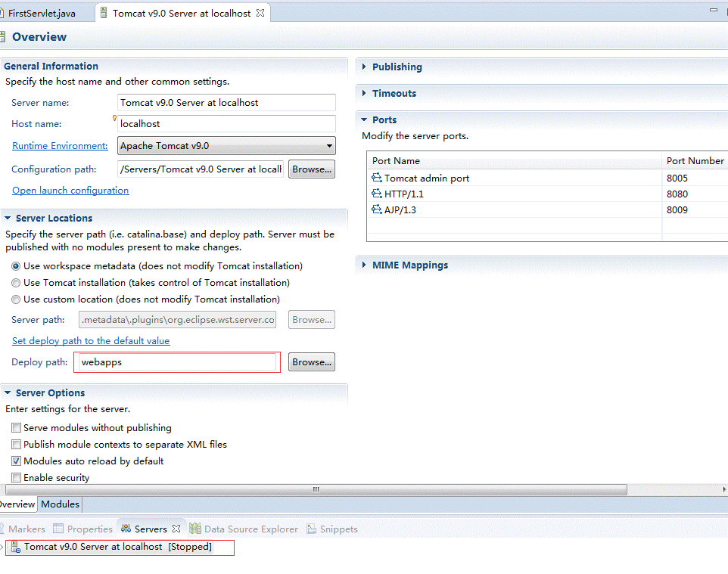Collapse the Server Locations section
Screen dimensions: 728x574
[8, 218]
